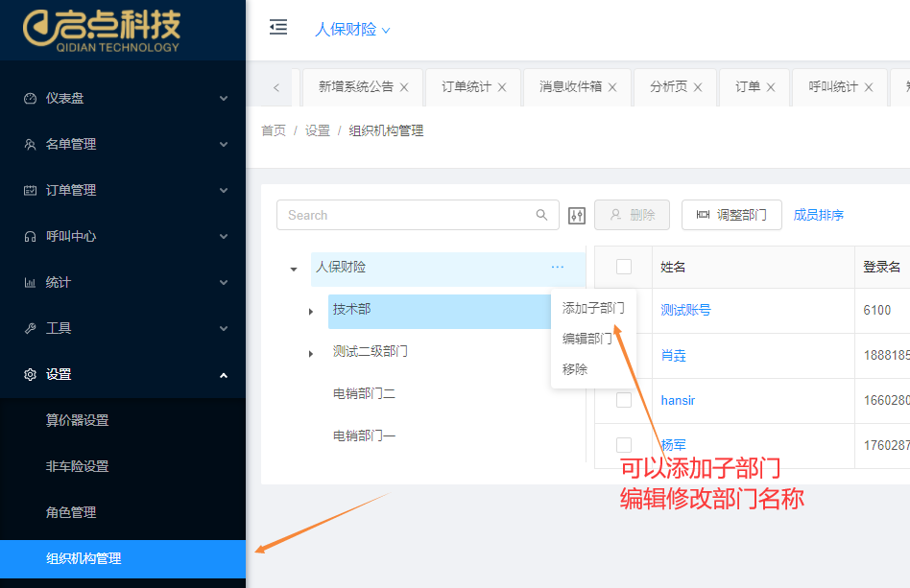The image size is (910, 588).
Task: Close the 消息收件箱 tab
Action: tap(612, 87)
